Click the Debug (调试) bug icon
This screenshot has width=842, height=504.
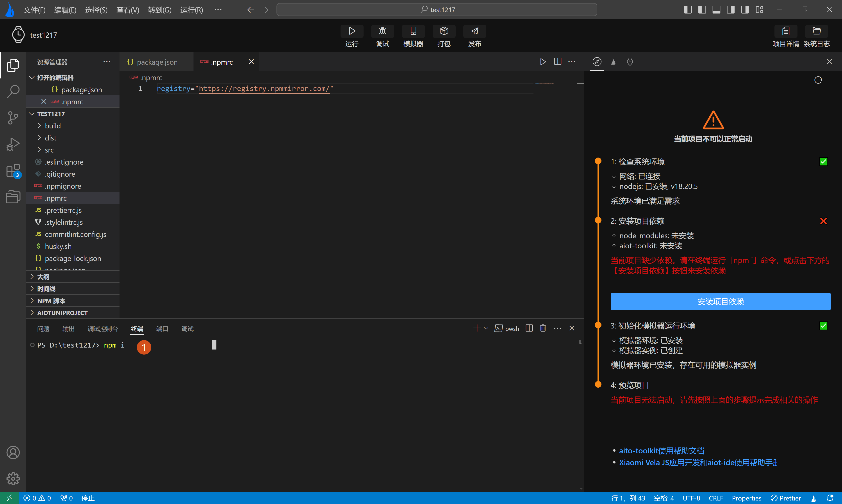[382, 31]
